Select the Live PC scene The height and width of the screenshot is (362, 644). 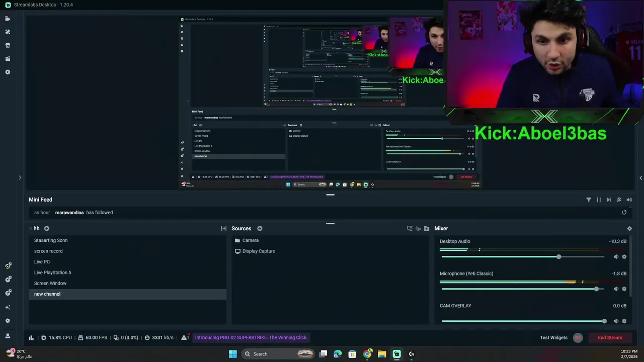coord(128,262)
